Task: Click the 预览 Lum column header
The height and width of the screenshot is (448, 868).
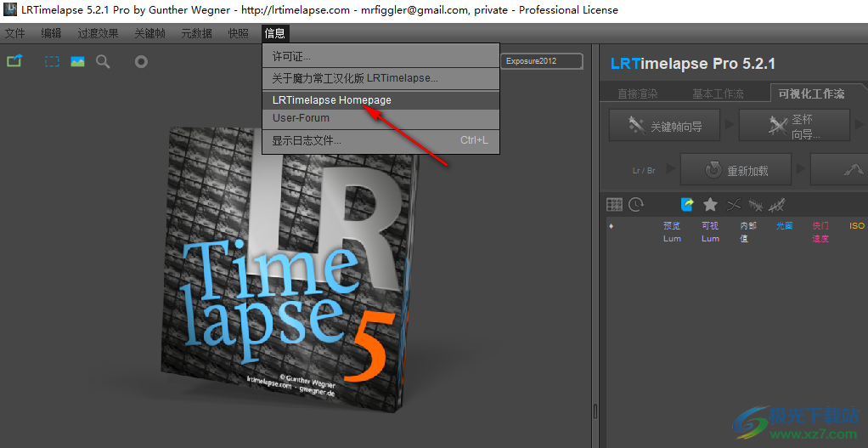Action: [x=672, y=232]
